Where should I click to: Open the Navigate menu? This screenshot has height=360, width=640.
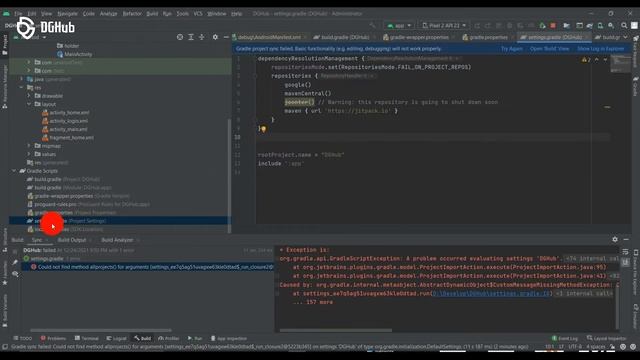point(67,13)
